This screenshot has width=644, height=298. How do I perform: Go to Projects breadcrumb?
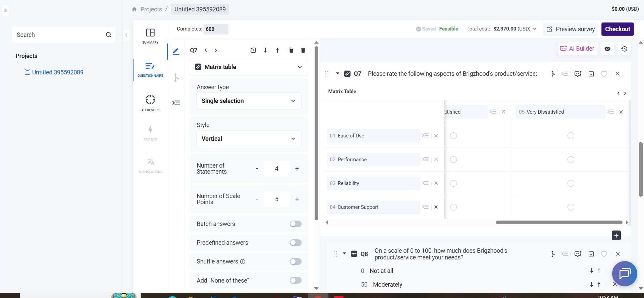pos(151,9)
